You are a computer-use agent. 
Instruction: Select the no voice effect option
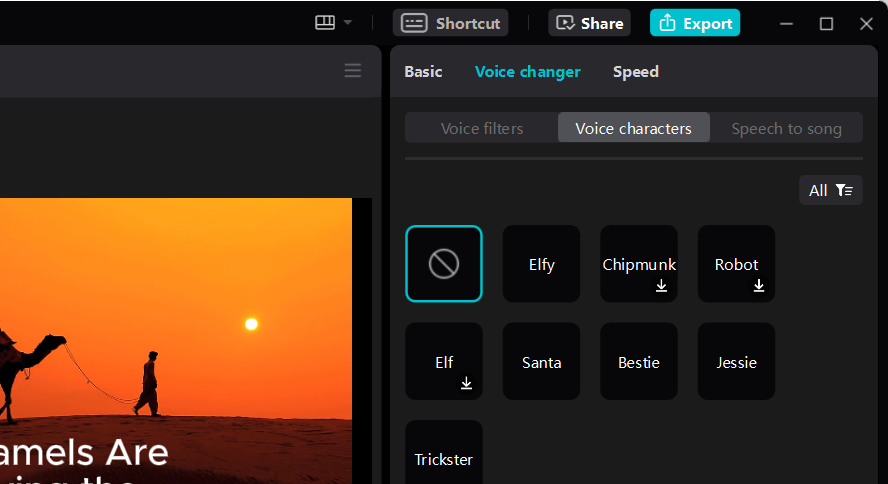(x=444, y=264)
